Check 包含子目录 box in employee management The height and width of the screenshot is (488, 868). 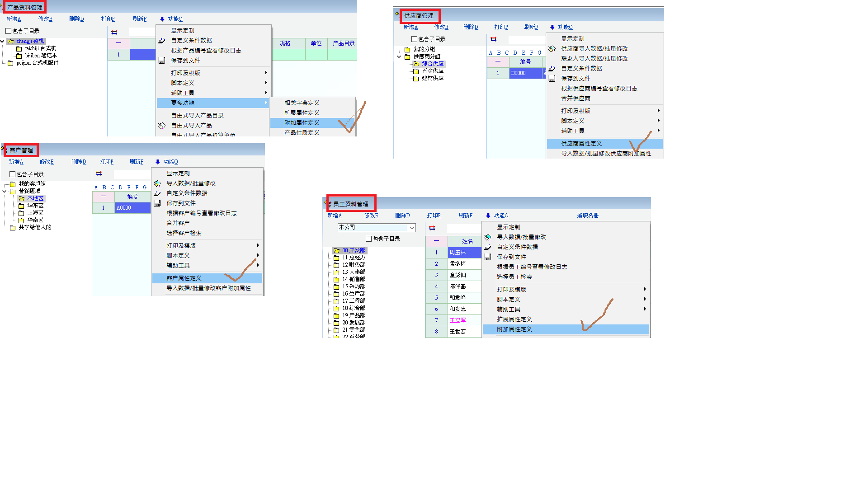coord(368,239)
